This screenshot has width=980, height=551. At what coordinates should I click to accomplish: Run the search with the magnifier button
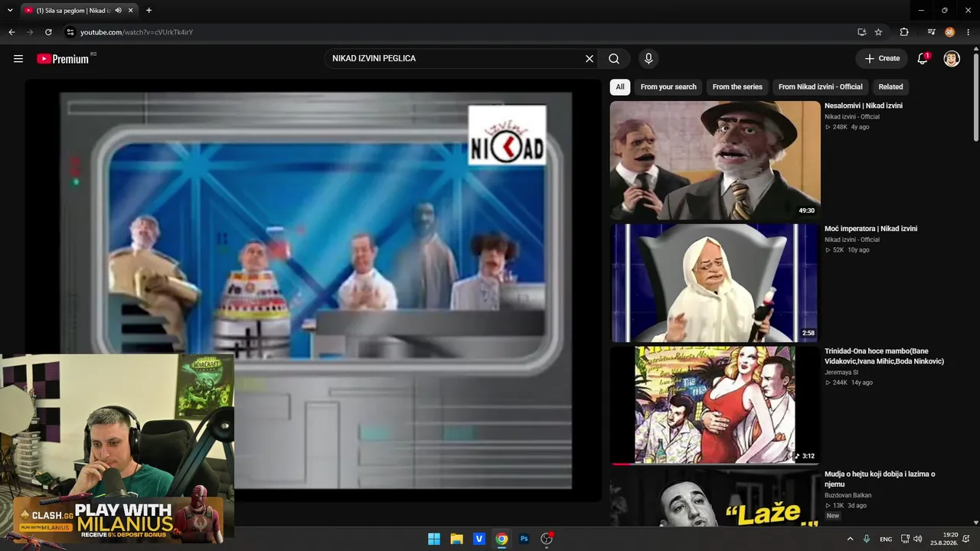614,58
